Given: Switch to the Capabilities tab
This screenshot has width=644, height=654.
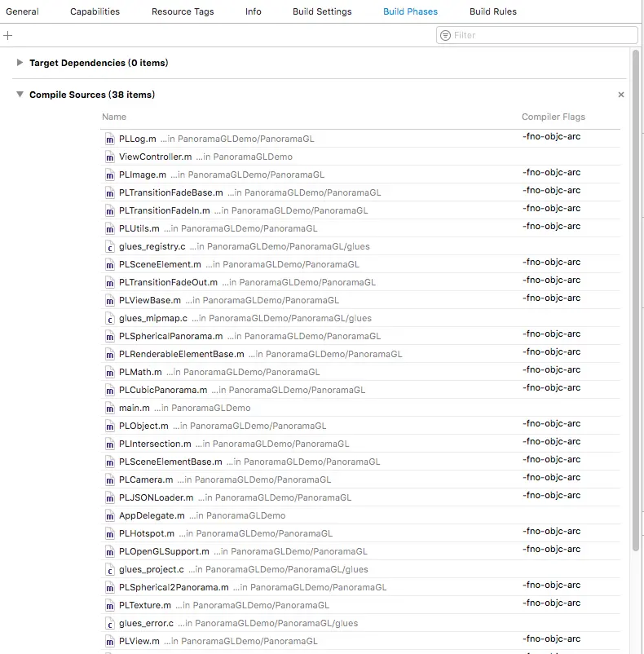Looking at the screenshot, I should pyautogui.click(x=95, y=11).
